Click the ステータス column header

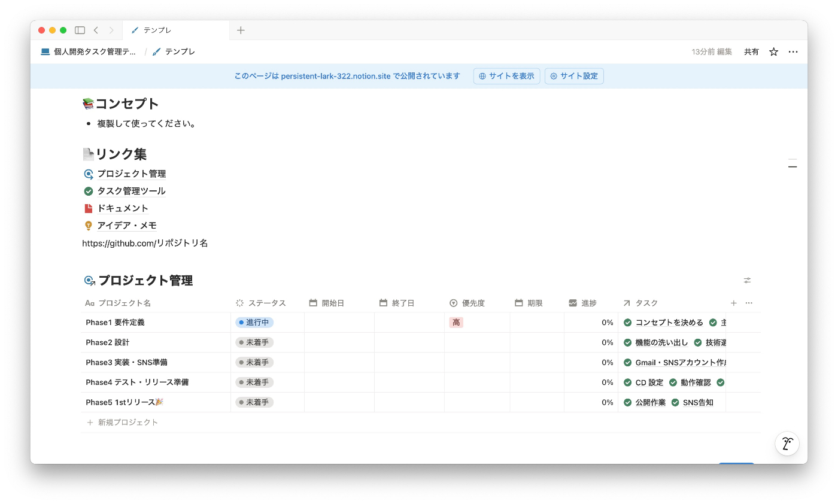pyautogui.click(x=268, y=303)
